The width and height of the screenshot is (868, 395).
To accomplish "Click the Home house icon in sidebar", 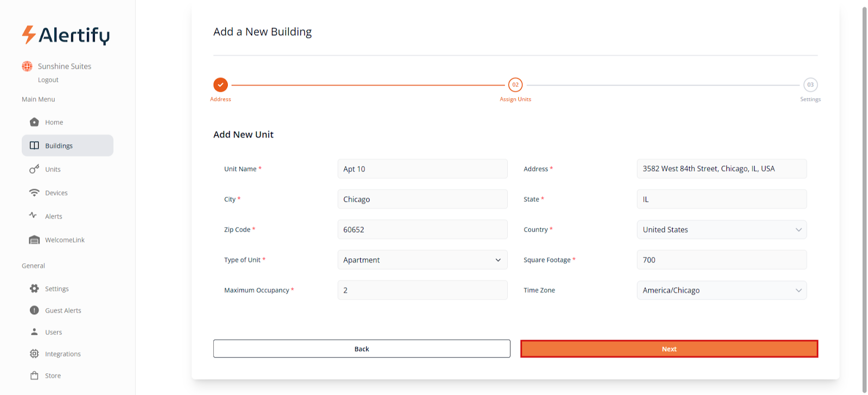I will [x=34, y=122].
